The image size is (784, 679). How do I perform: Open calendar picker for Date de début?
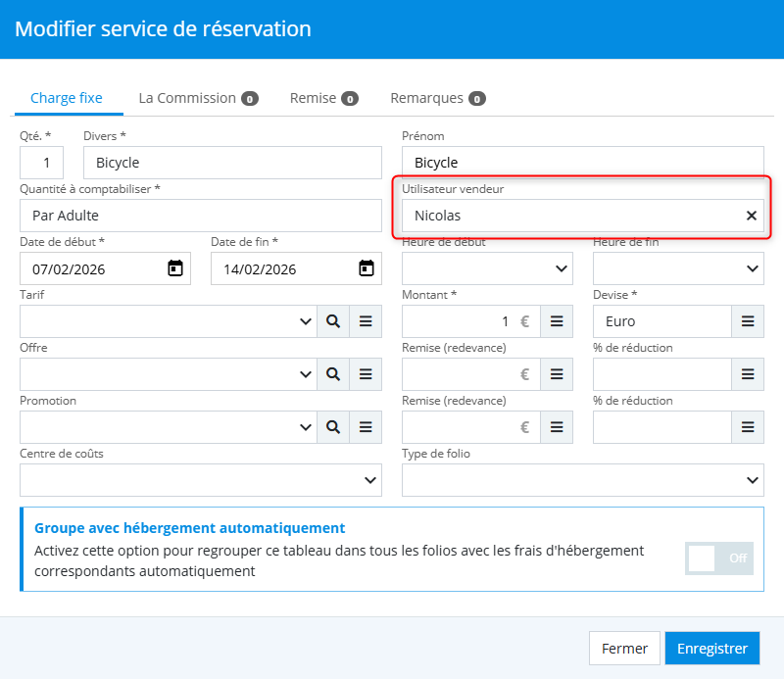(174, 268)
